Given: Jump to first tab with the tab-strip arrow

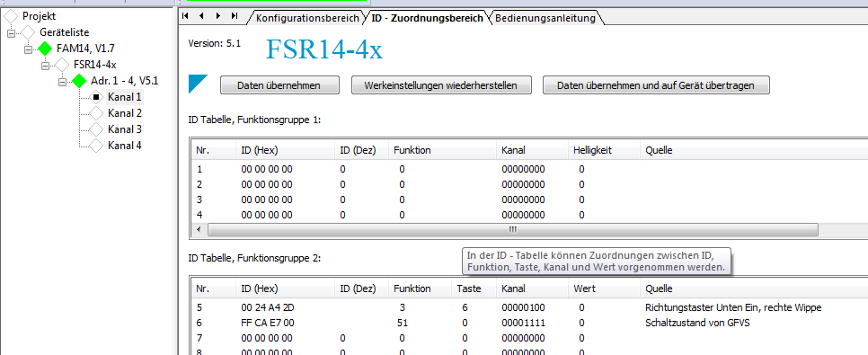Looking at the screenshot, I should pos(185,16).
